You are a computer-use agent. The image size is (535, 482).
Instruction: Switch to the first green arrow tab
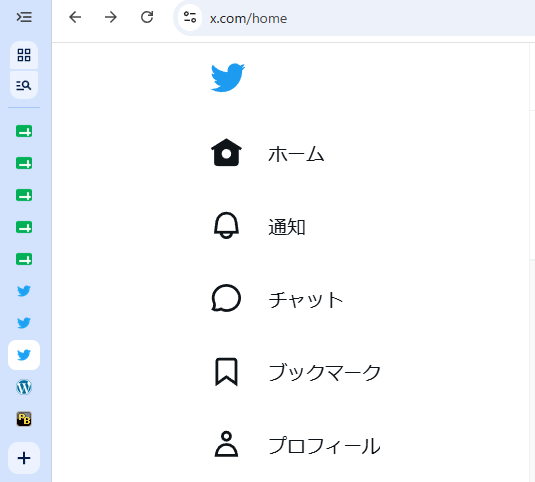(x=24, y=131)
